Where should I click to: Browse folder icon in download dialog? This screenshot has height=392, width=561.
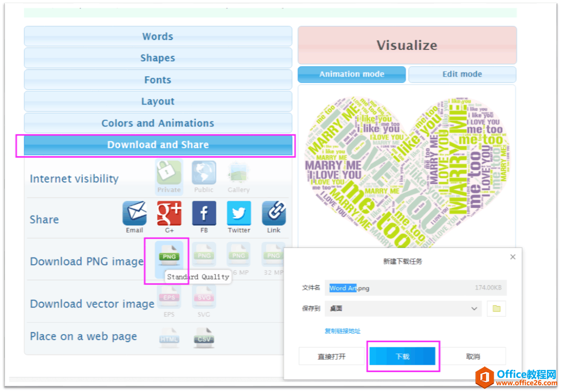coord(496,308)
